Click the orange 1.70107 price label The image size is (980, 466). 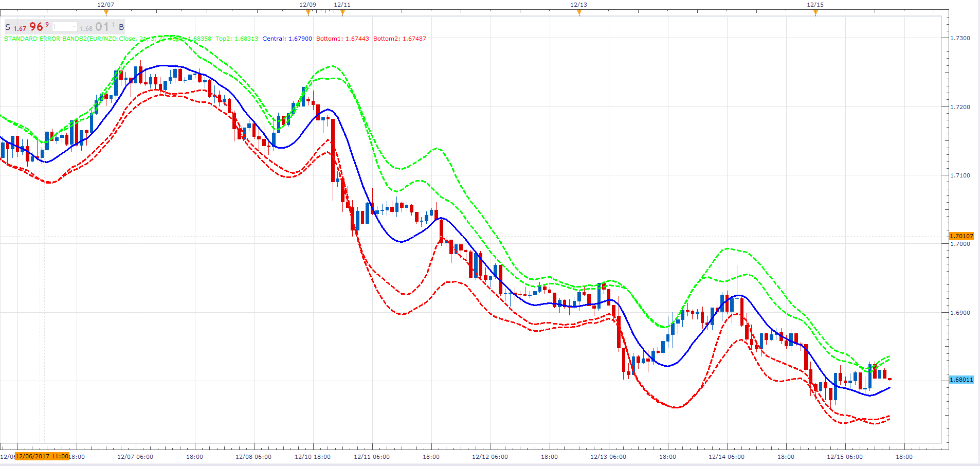(961, 236)
